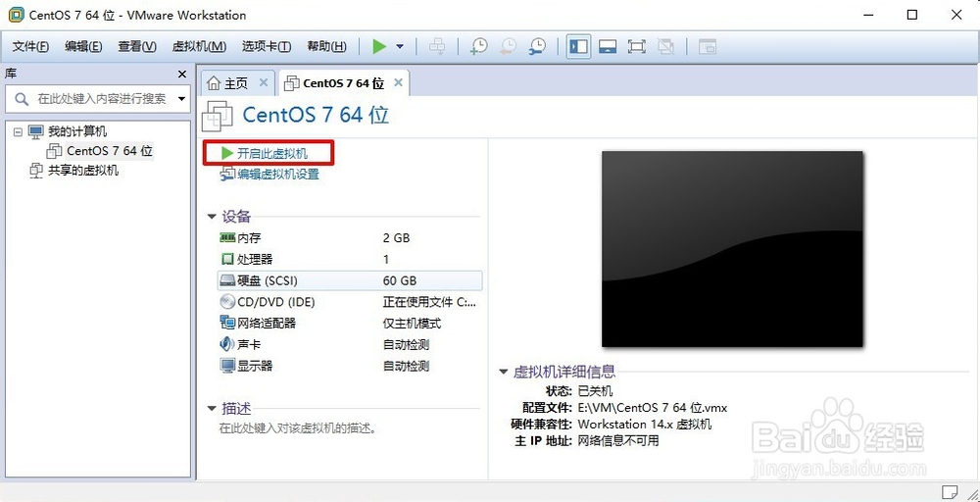980x502 pixels.
Task: Collapse the 描述 section
Action: point(212,409)
